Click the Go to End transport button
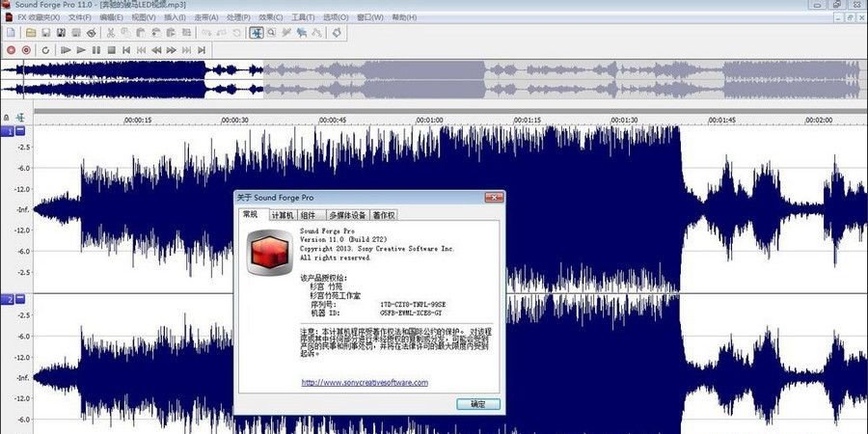 (x=202, y=49)
